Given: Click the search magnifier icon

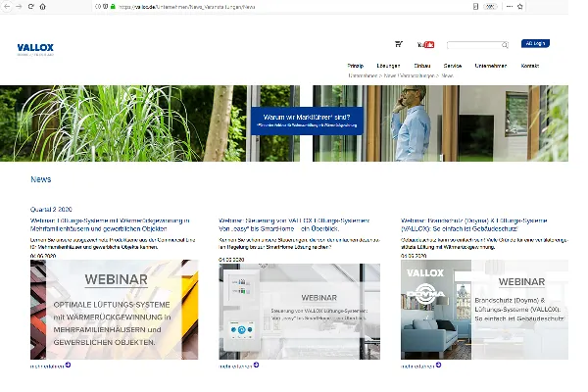Looking at the screenshot, I should point(505,45).
